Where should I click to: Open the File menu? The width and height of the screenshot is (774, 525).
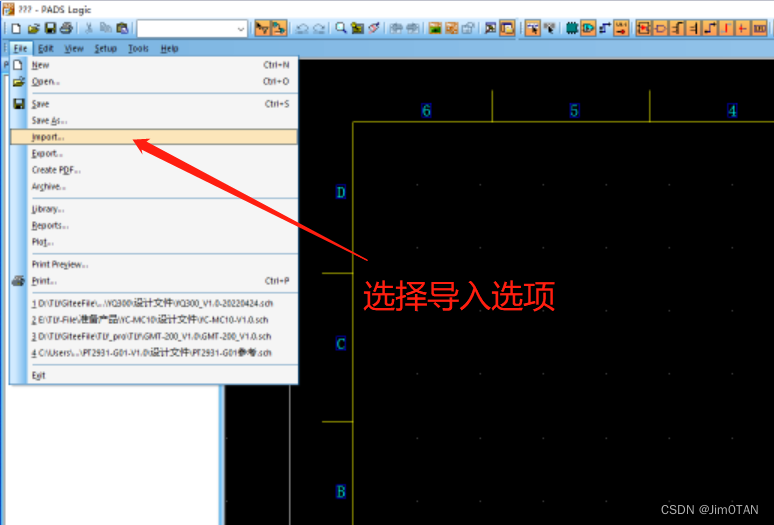tap(20, 48)
